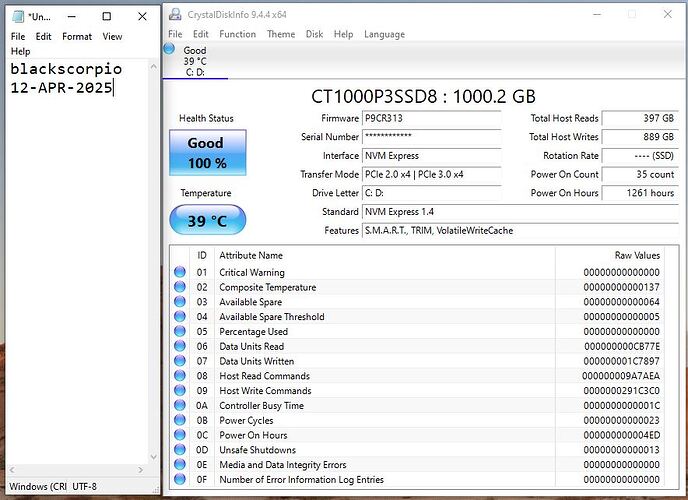This screenshot has height=500, width=688.
Task: Click status orb for Controller Busy Time
Action: click(x=180, y=405)
